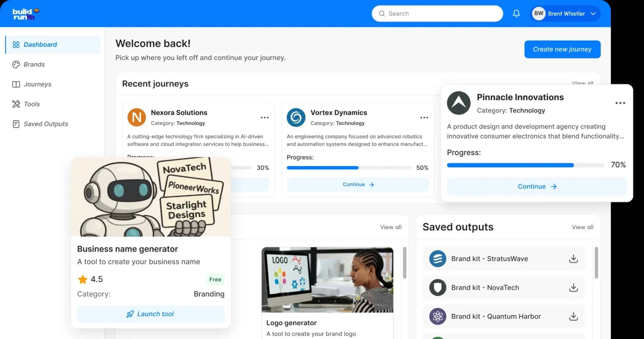This screenshot has height=339, width=644.
Task: Click the Pinnacle Innovations title
Action: pyautogui.click(x=520, y=97)
